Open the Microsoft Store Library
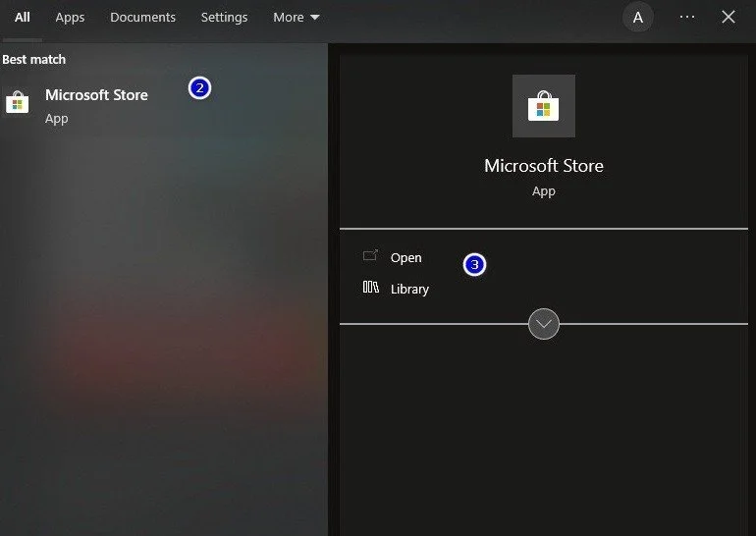The image size is (756, 536). (409, 289)
